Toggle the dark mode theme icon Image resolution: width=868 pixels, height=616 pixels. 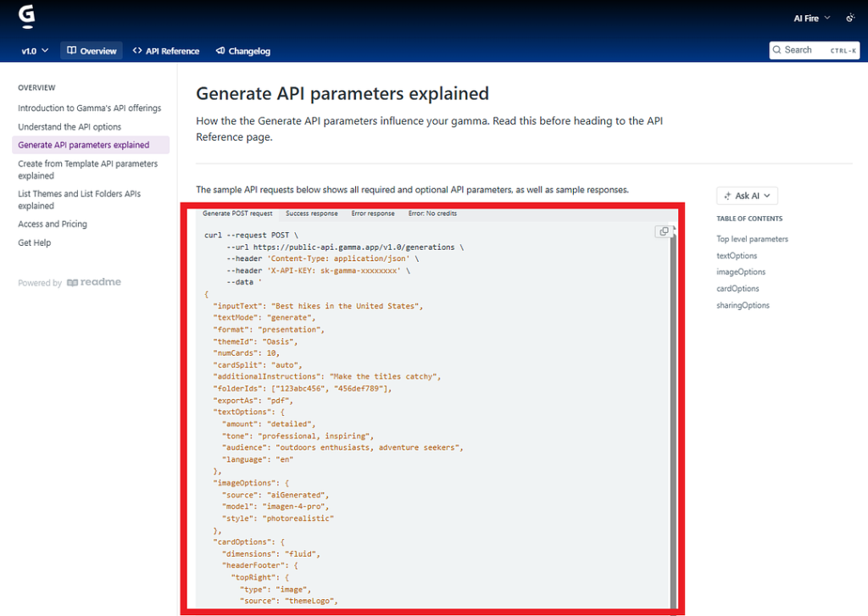click(850, 19)
